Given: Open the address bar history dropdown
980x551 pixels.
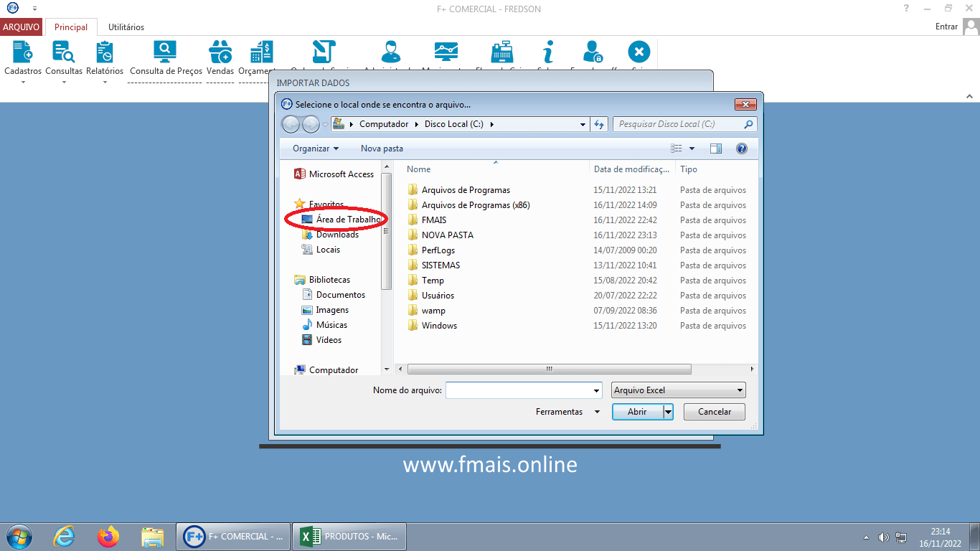Looking at the screenshot, I should pos(583,124).
